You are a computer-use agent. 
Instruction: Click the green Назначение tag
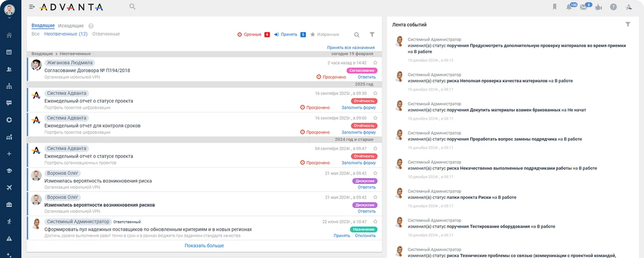[x=363, y=229]
